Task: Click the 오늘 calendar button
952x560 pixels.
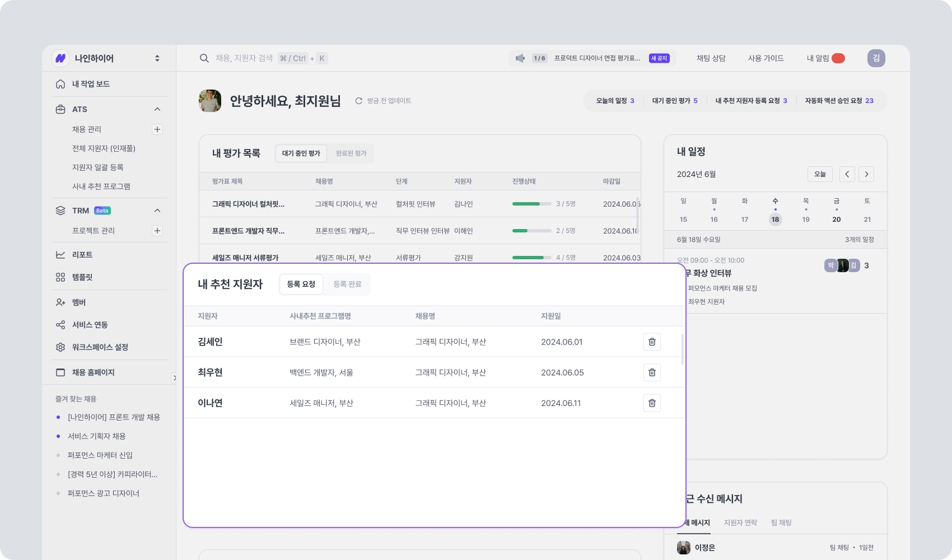Action: click(820, 174)
